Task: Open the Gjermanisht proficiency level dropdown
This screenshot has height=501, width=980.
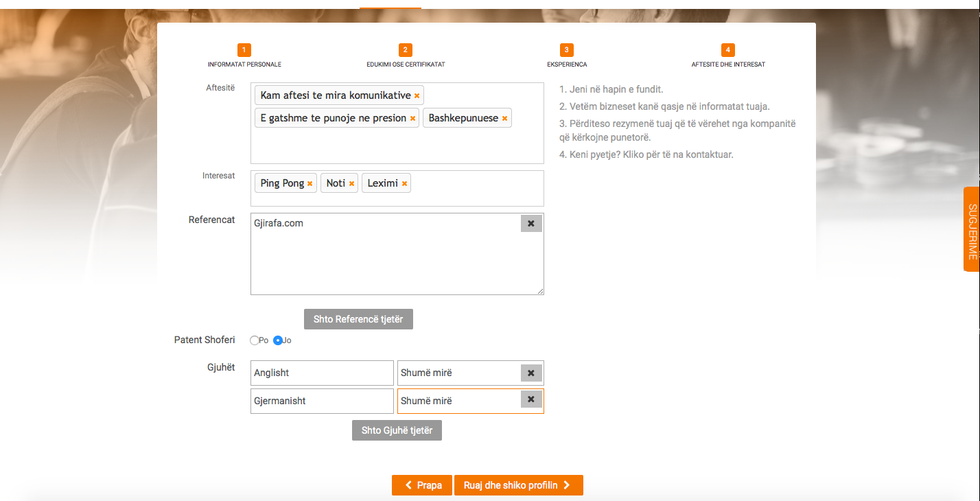Action: [458, 401]
